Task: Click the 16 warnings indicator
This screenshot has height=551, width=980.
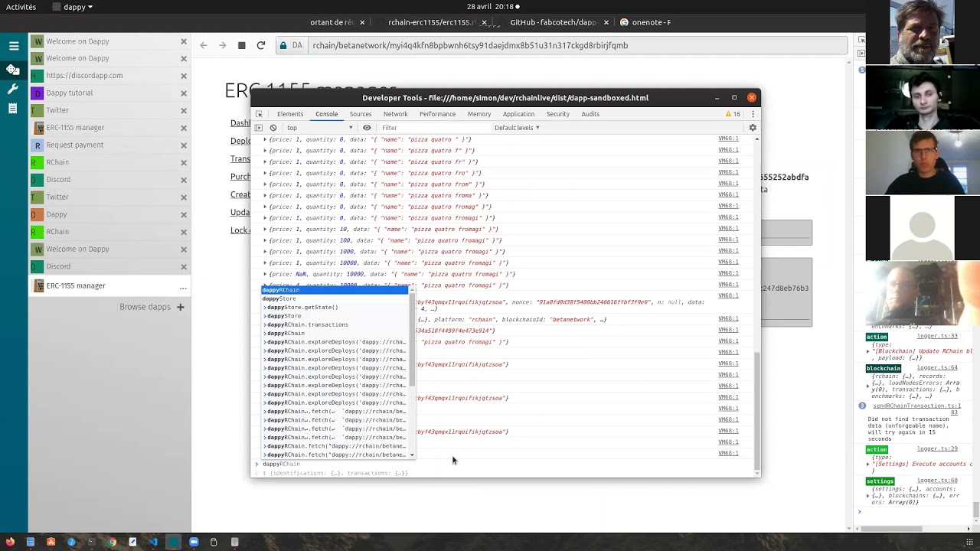Action: click(x=733, y=114)
